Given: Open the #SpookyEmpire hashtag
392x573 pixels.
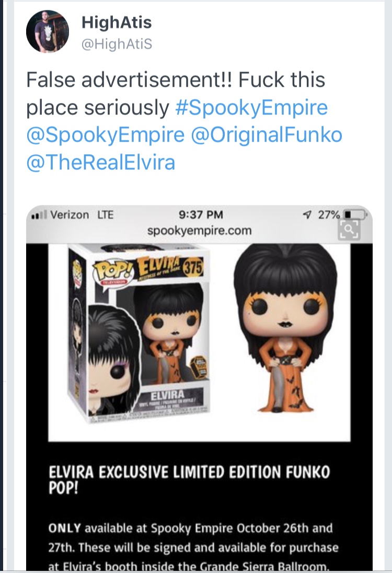Looking at the screenshot, I should pos(251,108).
